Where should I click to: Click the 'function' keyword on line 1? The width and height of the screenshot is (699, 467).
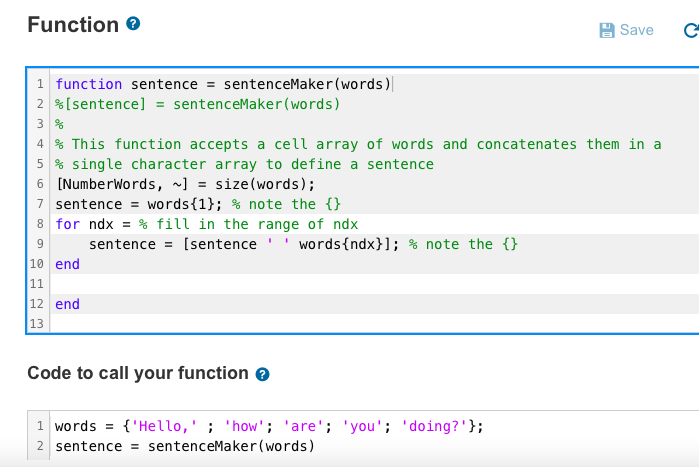tap(88, 84)
